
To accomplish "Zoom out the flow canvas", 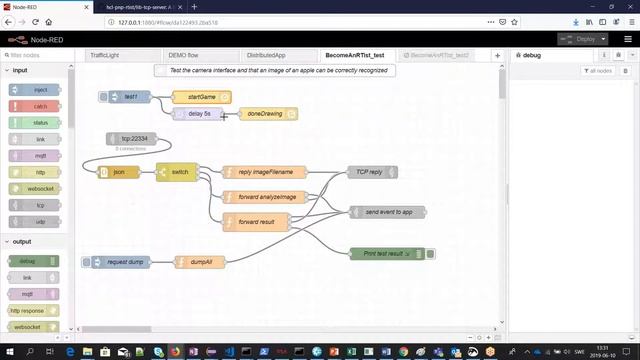I will [x=470, y=338].
